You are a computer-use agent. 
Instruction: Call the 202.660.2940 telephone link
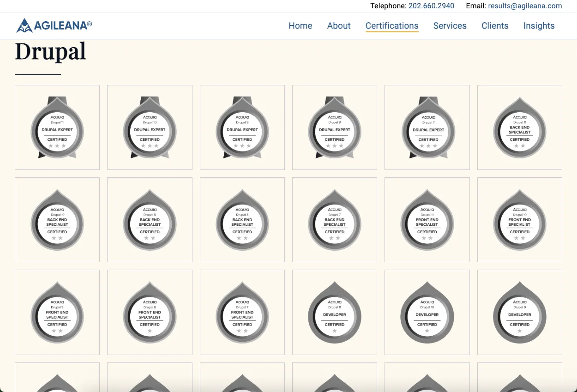[431, 6]
